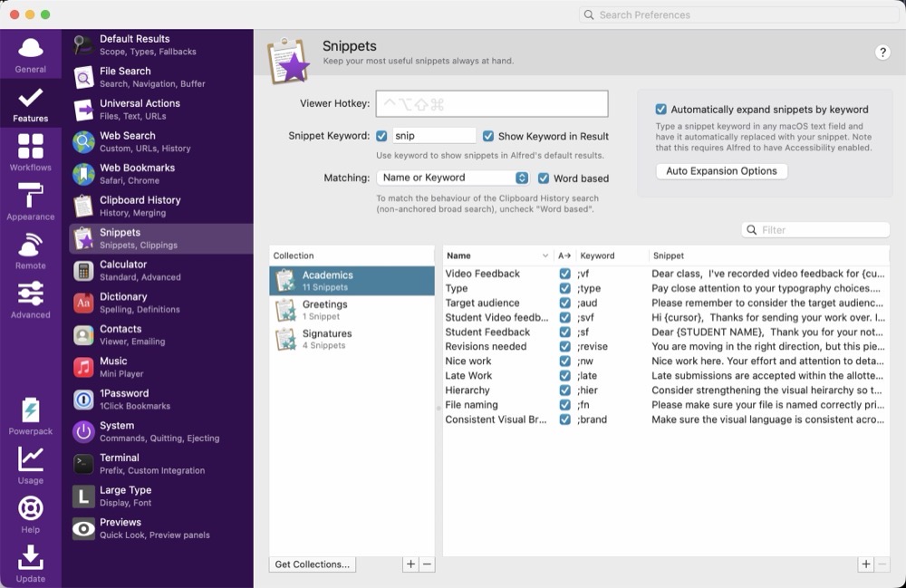Screen dimensions: 906x588
Task: Click the ;svf keyword cell
Action: click(x=585, y=318)
